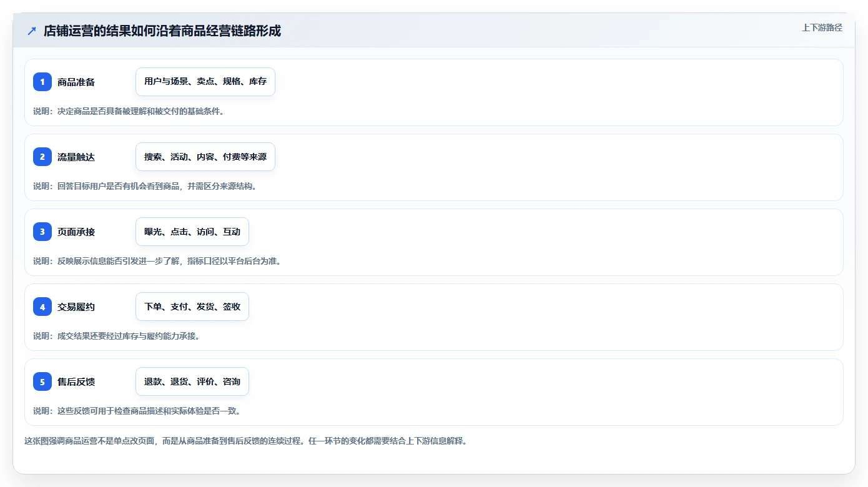
Task: Click the 售后反馈 step title
Action: tap(76, 381)
